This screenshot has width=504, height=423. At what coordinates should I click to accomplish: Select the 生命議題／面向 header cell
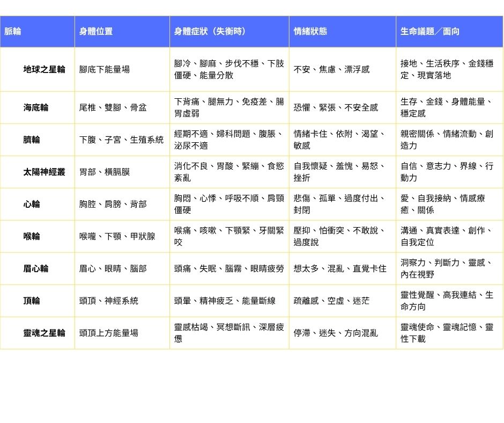tap(430, 32)
